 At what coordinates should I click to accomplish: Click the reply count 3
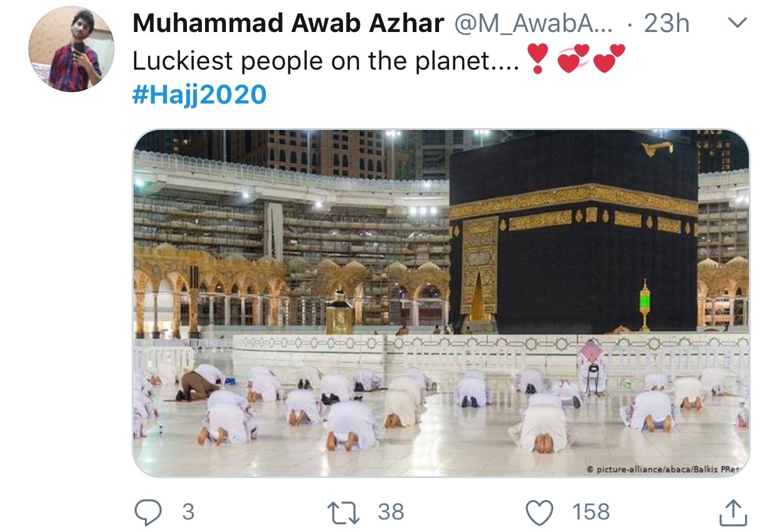tap(188, 512)
